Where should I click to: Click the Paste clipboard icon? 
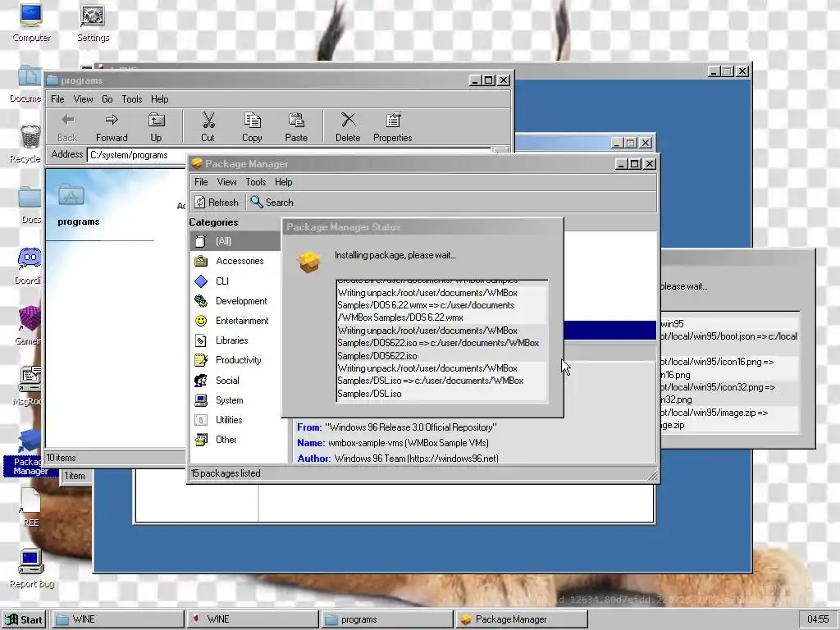[x=296, y=120]
